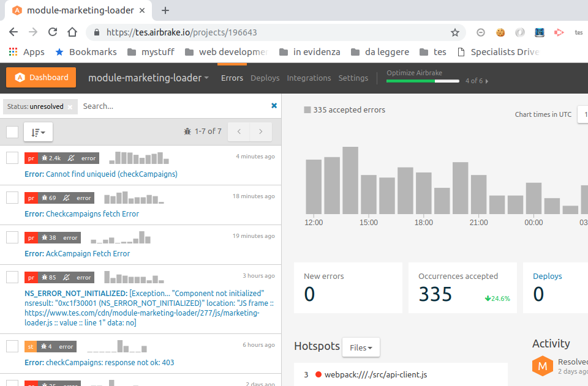
Task: Check the Cannot find uniqueid error checkbox
Action: click(x=12, y=158)
